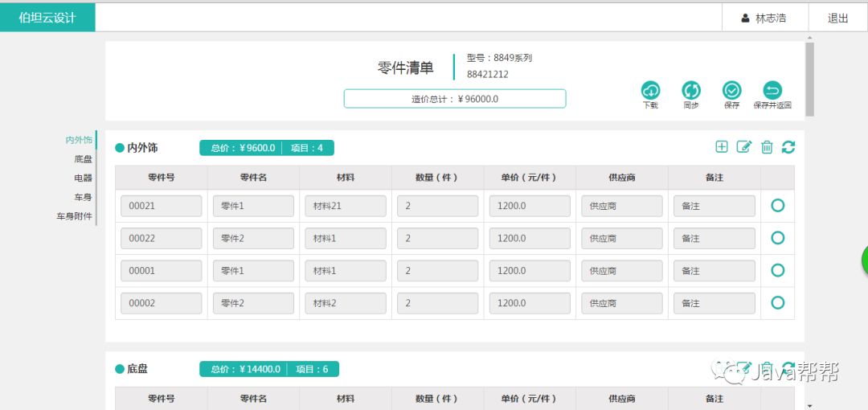Select the radio circle for row 00022

point(777,238)
